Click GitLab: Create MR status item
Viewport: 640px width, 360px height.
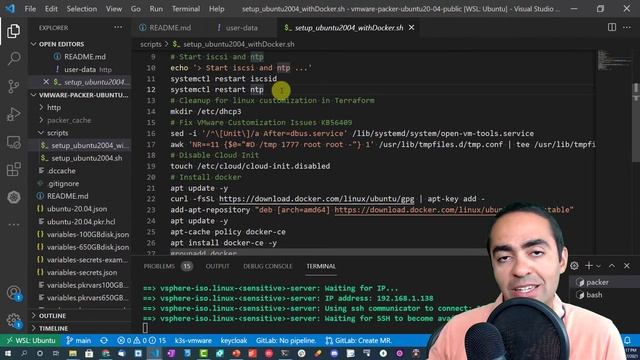click(x=358, y=340)
